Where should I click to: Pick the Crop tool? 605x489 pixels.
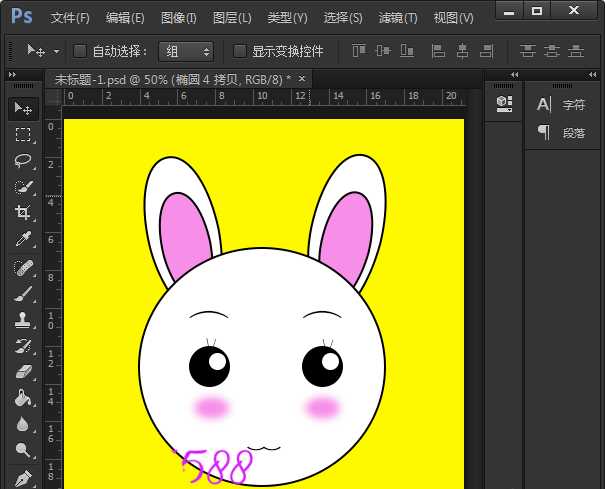[23, 213]
